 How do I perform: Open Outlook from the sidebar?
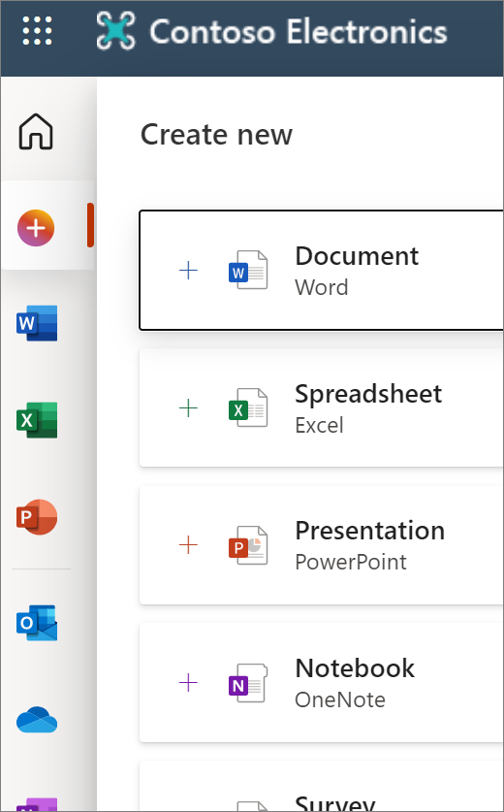click(37, 623)
